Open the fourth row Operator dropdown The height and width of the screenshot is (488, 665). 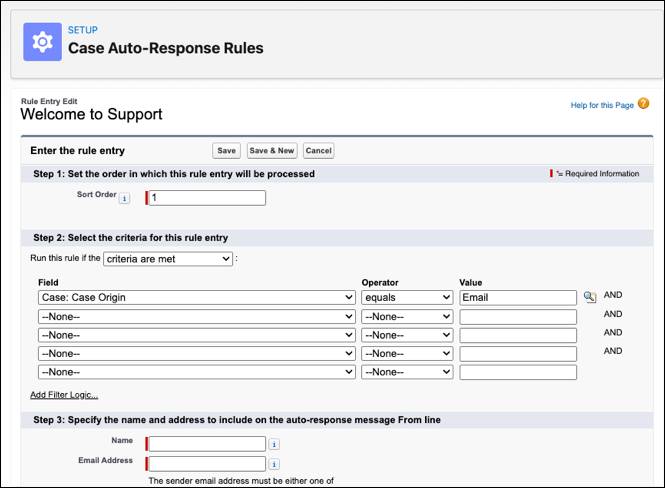(407, 354)
